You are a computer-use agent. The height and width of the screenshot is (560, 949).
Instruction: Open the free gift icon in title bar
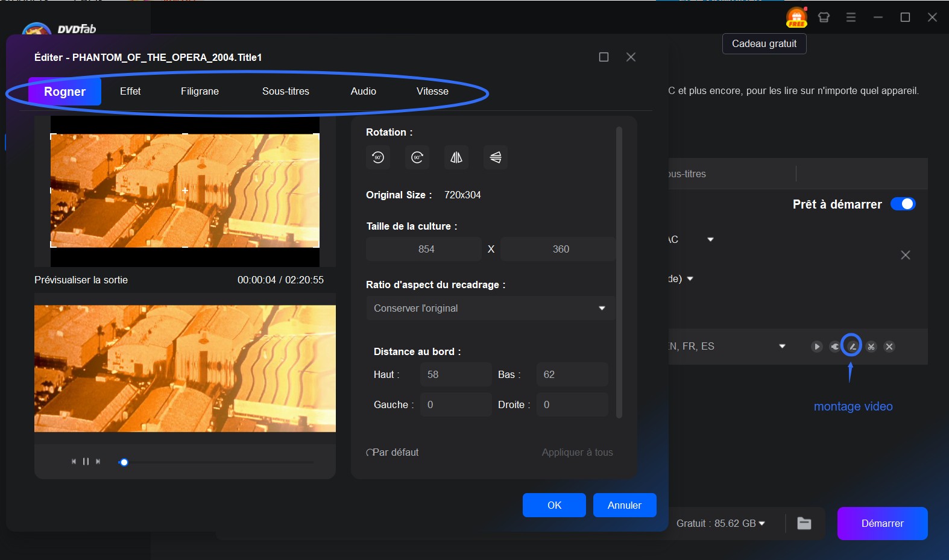point(796,17)
